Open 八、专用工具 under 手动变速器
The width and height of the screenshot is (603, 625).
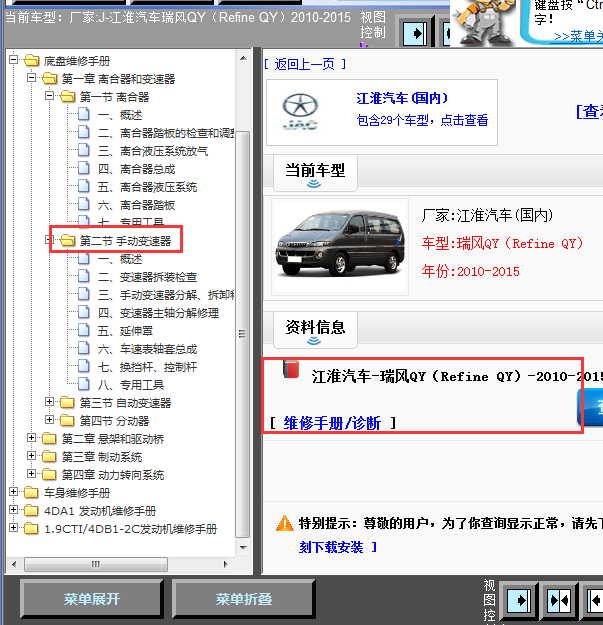(x=131, y=385)
